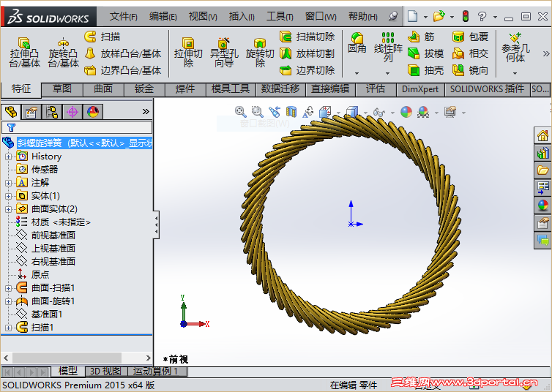Select the Wrap (包覆) tool

pyautogui.click(x=470, y=37)
